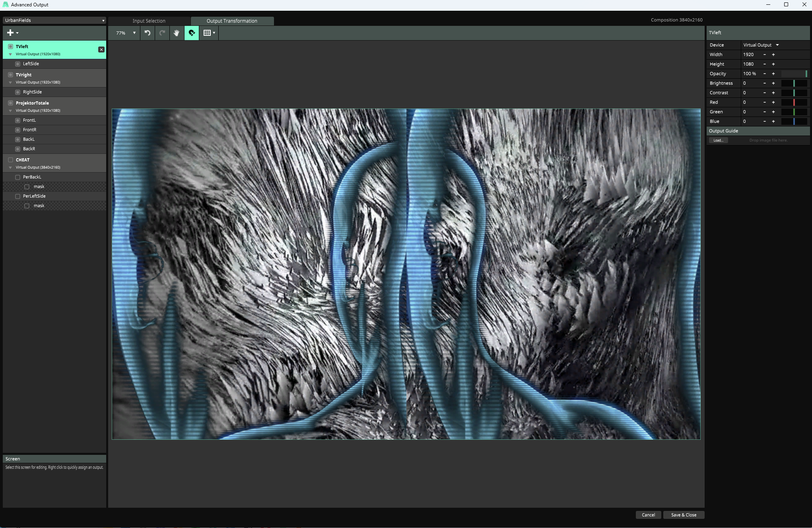Switch to the Input Selection tab
Viewport: 812px width, 528px height.
(149, 21)
